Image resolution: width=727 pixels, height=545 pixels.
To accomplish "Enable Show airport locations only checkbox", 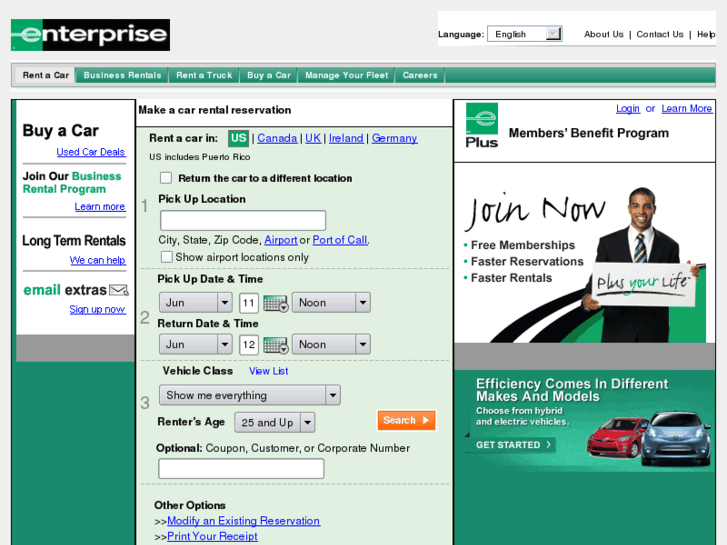I will coord(166,257).
